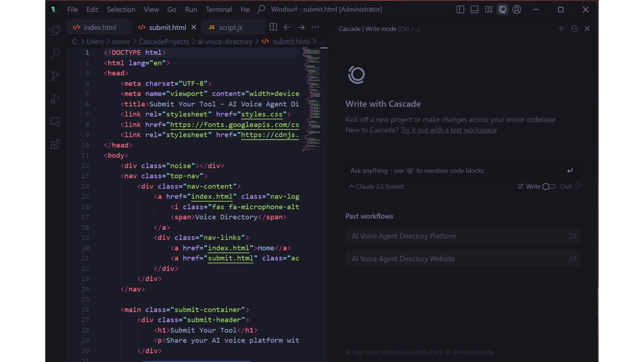Start new Cascade conversation plus icon
The image size is (644, 362).
[561, 28]
